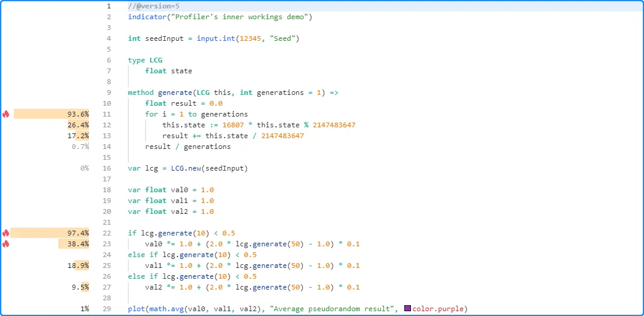This screenshot has height=316, width=644.
Task: Click the 18.9% profiler result
Action: [x=80, y=266]
